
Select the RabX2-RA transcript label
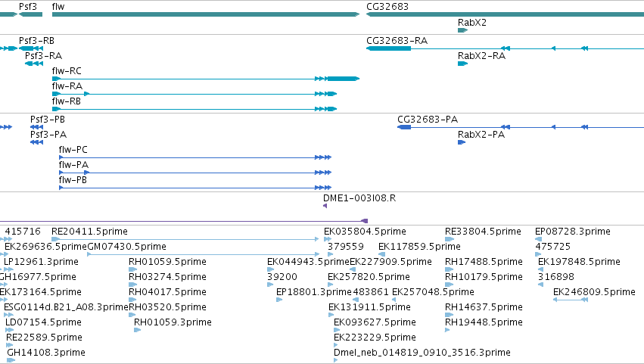481,56
